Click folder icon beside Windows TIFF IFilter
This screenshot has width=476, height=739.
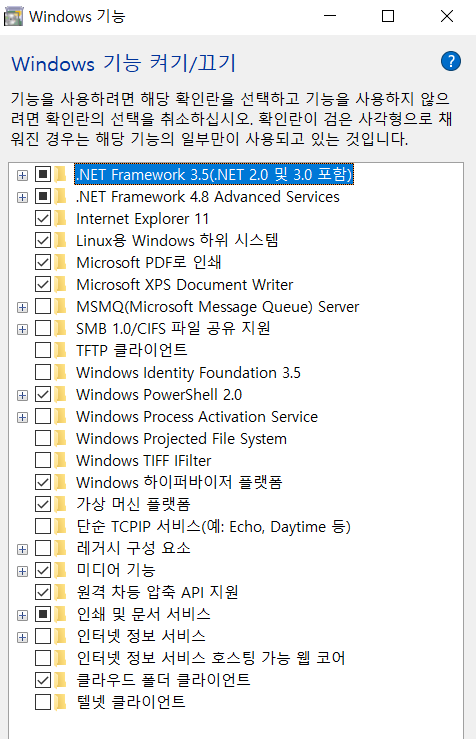(x=60, y=460)
